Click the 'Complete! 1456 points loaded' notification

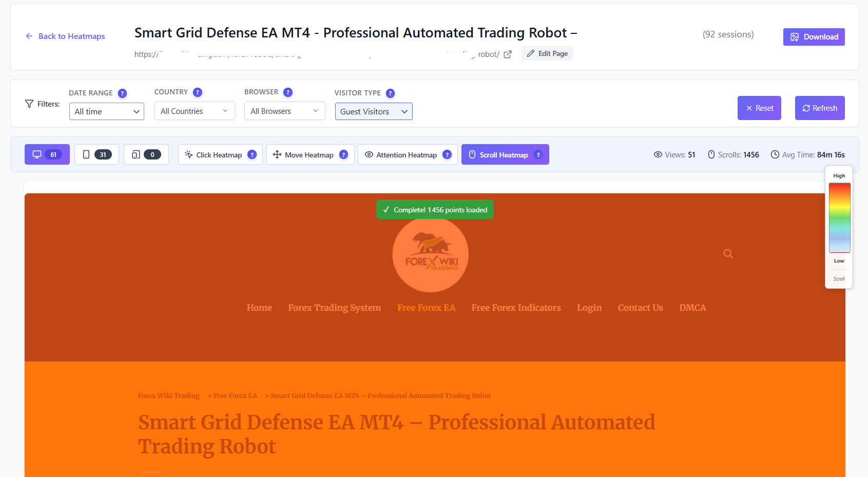[435, 209]
